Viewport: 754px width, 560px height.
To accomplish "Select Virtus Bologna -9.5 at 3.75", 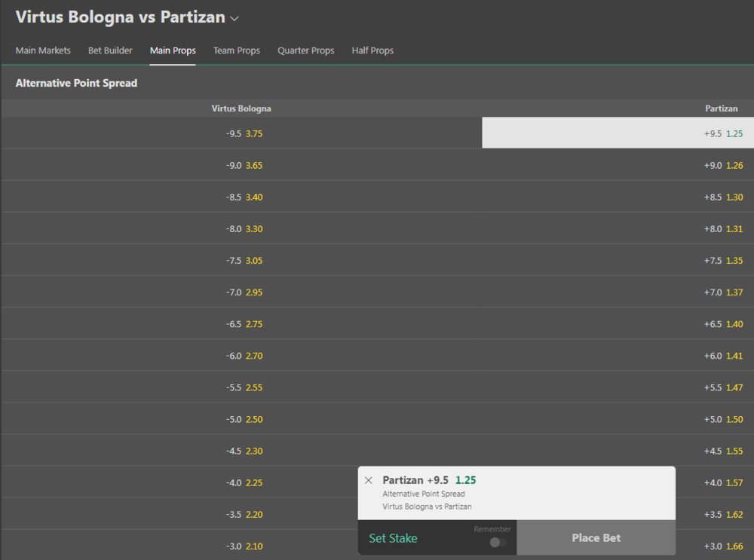I will point(241,133).
